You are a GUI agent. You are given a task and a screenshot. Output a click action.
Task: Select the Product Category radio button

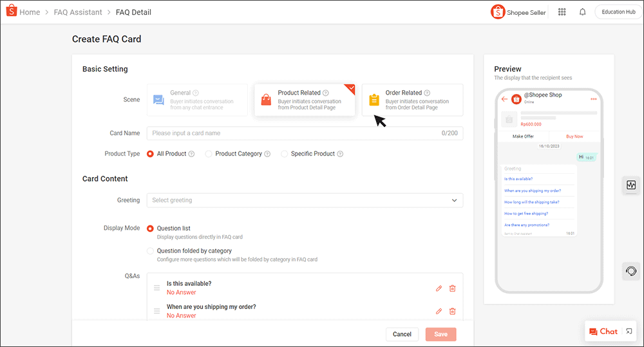coord(209,154)
